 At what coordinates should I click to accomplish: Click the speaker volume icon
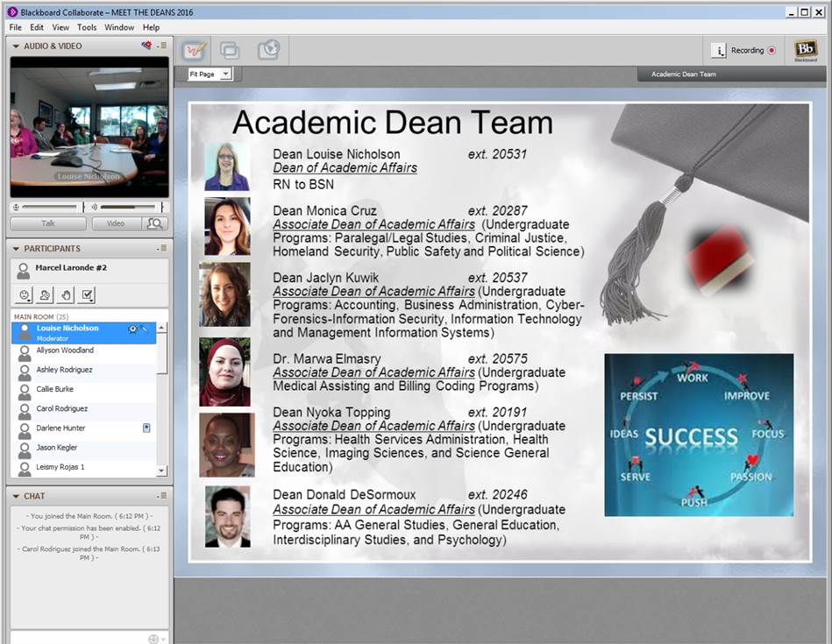pyautogui.click(x=94, y=207)
